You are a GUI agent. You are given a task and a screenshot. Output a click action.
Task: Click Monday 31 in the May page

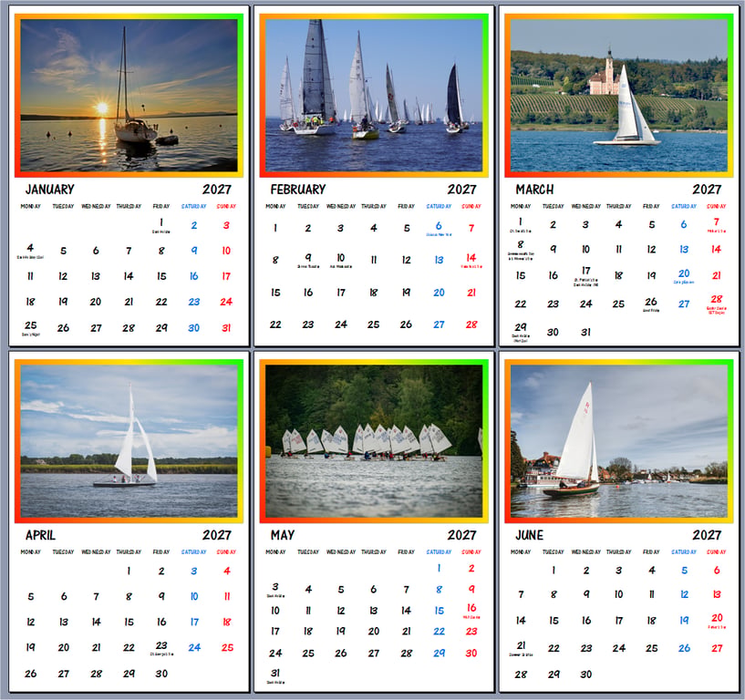pyautogui.click(x=275, y=673)
